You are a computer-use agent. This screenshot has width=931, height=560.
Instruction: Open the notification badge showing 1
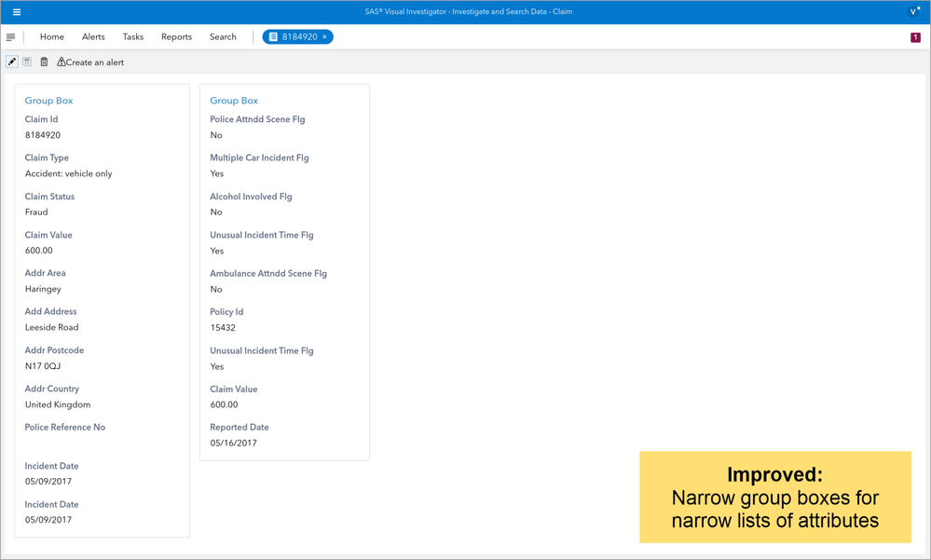(915, 37)
